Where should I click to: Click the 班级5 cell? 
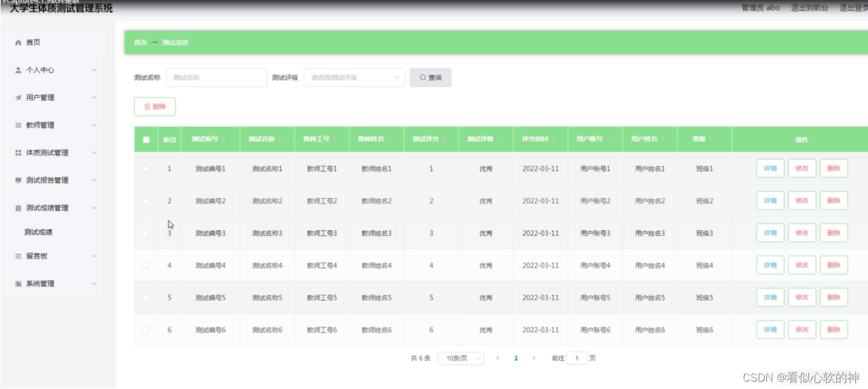(x=704, y=298)
